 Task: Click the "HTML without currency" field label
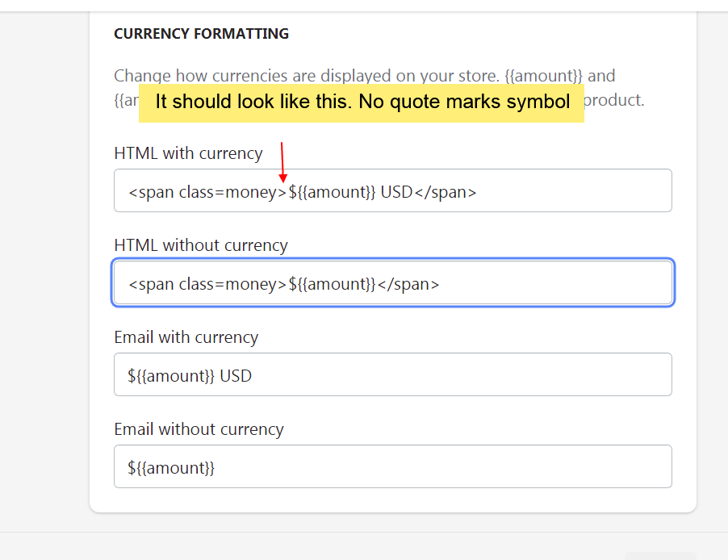coord(201,245)
